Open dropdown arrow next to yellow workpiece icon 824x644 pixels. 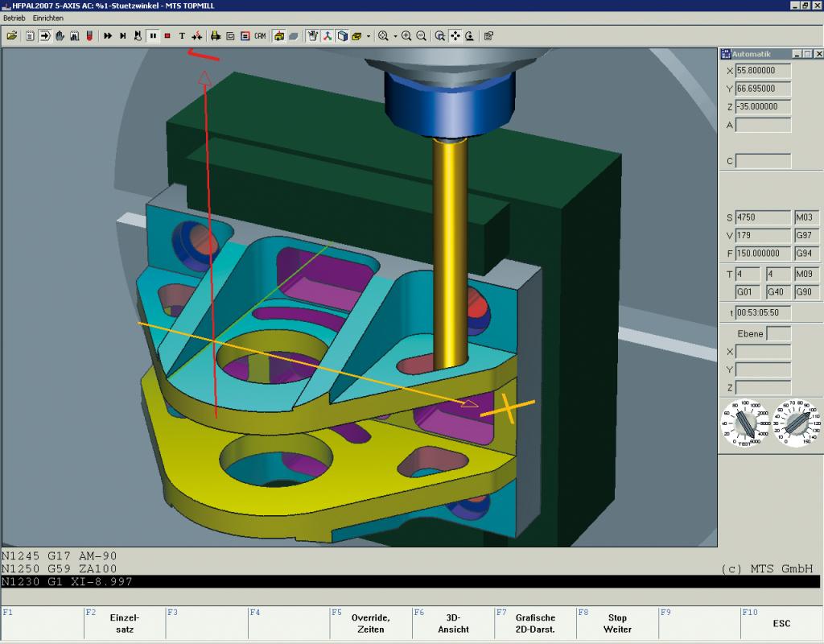pos(369,36)
